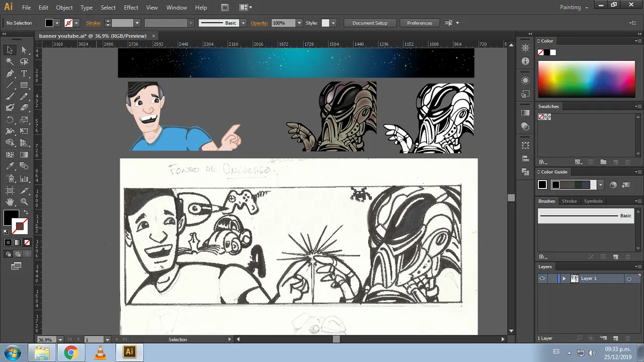The image size is (644, 362).
Task: Set paint mode to None
Action: click(27, 242)
